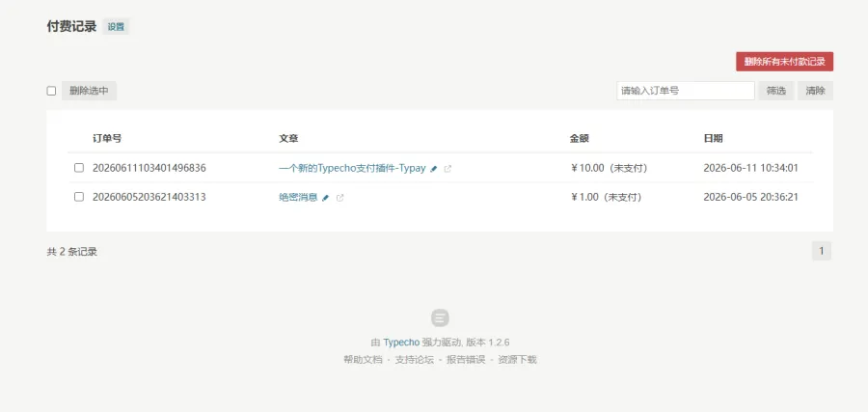This screenshot has width=868, height=412.
Task: Click the 文章 column header
Action: pyautogui.click(x=288, y=138)
